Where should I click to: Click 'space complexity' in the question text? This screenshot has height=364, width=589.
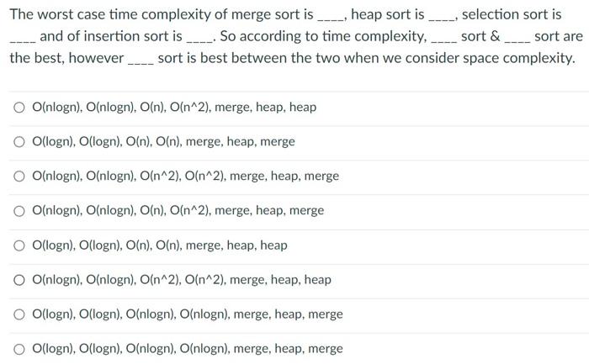[517, 58]
